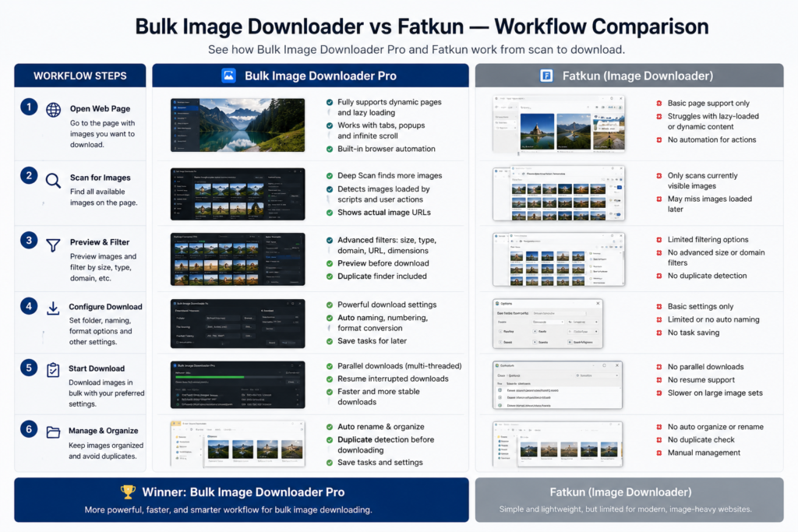Open Fatkun Options dialog screenshot
Viewport: 798px width, 532px height.
click(548, 323)
